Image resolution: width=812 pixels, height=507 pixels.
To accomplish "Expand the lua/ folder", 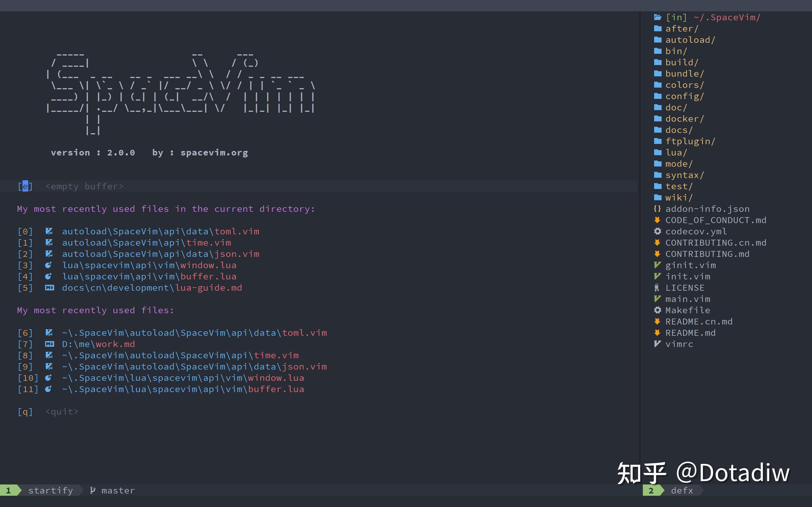I will point(676,153).
